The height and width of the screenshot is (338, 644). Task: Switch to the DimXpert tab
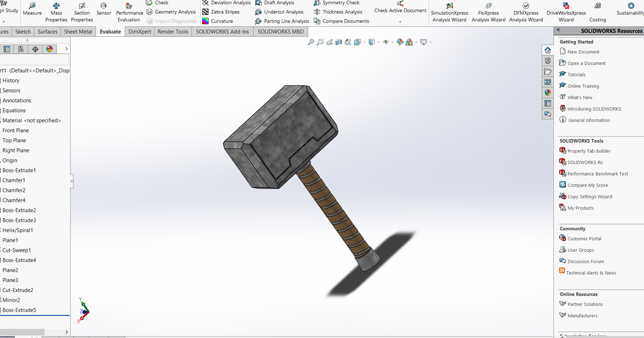tap(140, 31)
